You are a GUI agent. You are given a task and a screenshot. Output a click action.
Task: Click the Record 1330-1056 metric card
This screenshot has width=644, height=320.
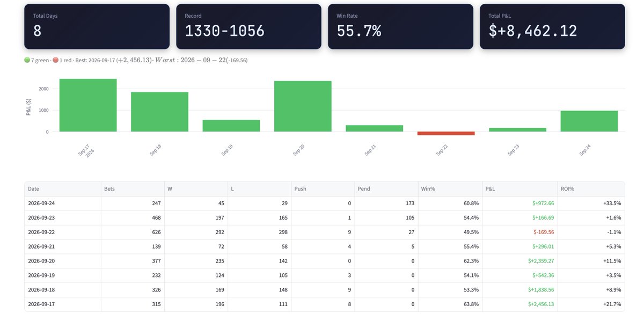pos(248,27)
